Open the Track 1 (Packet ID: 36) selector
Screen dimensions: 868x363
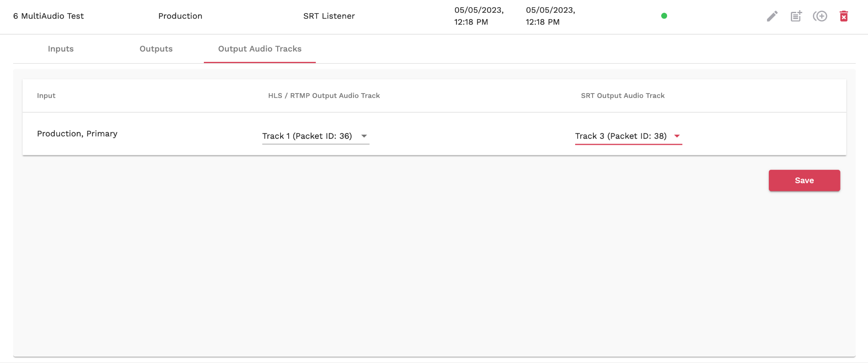click(307, 136)
